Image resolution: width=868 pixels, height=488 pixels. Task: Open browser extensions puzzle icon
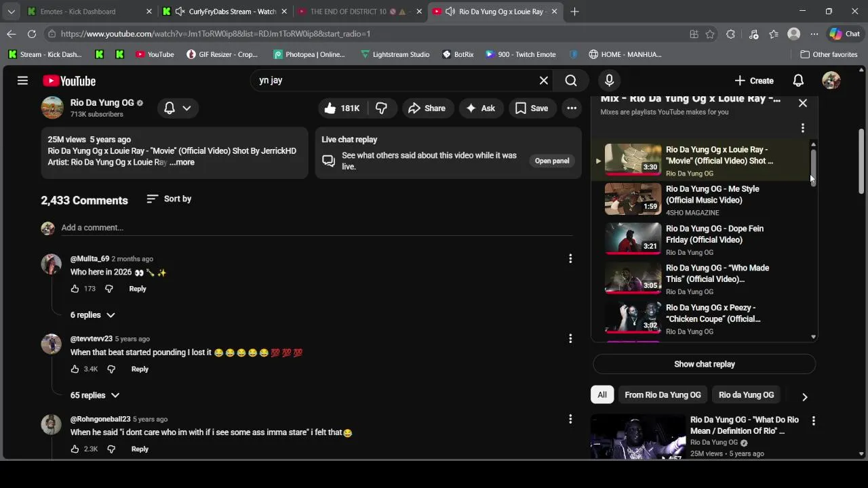tap(730, 34)
